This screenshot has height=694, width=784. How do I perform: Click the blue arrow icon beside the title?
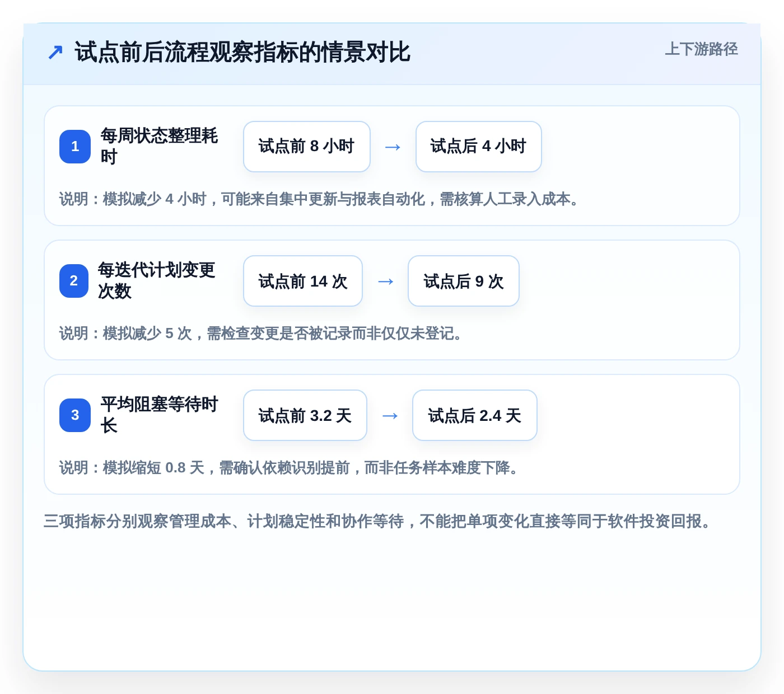(x=55, y=53)
